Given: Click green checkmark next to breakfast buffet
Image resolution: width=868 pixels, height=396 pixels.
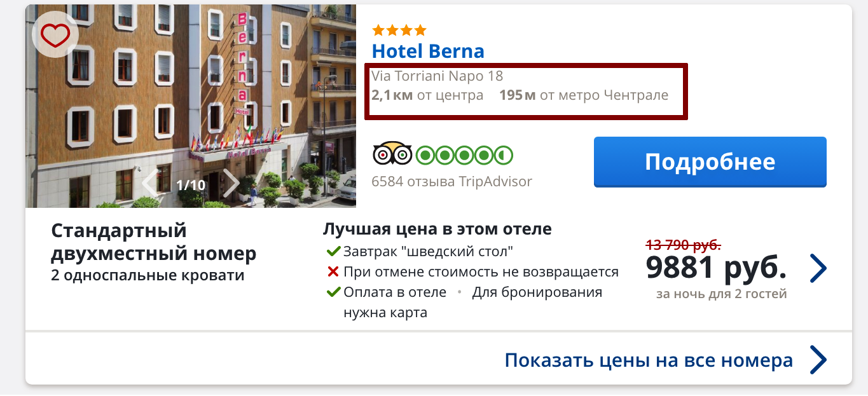Looking at the screenshot, I should point(333,251).
